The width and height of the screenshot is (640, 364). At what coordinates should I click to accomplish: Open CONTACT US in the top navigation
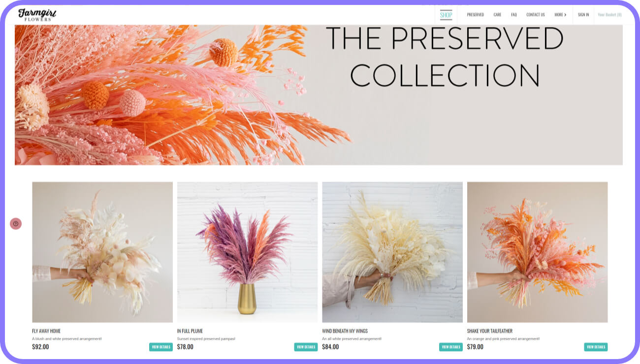coord(536,15)
